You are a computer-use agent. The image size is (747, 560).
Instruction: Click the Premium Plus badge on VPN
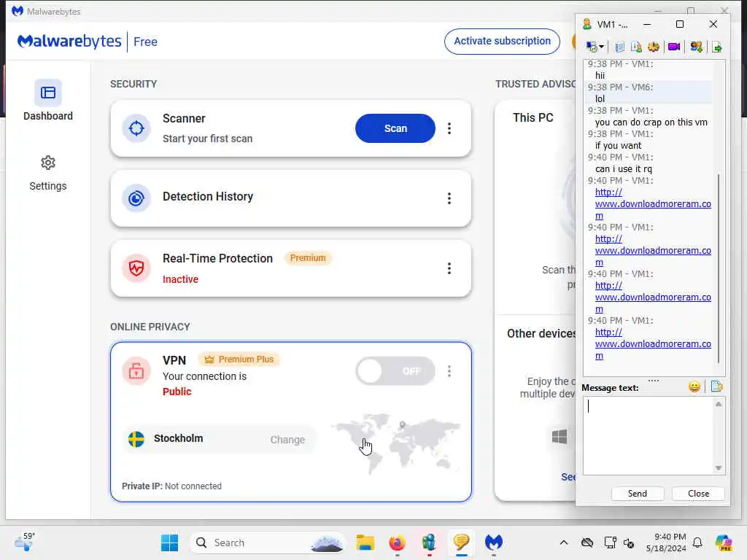click(x=239, y=359)
